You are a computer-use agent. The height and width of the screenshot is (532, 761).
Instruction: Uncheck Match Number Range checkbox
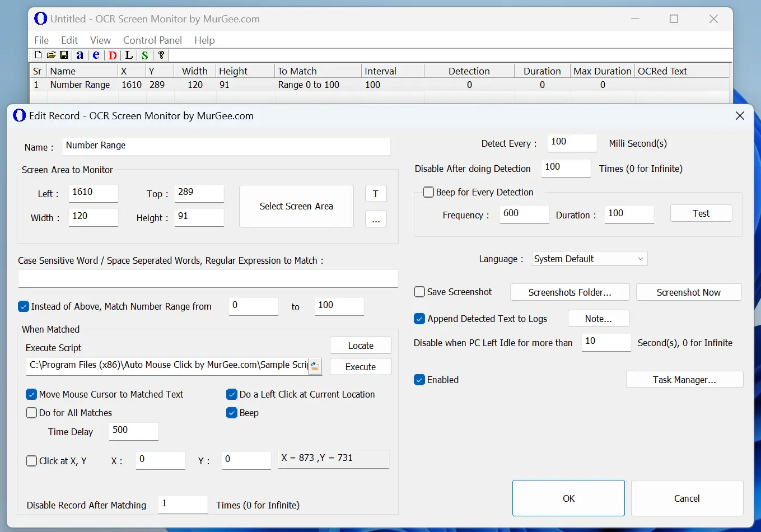[24, 306]
